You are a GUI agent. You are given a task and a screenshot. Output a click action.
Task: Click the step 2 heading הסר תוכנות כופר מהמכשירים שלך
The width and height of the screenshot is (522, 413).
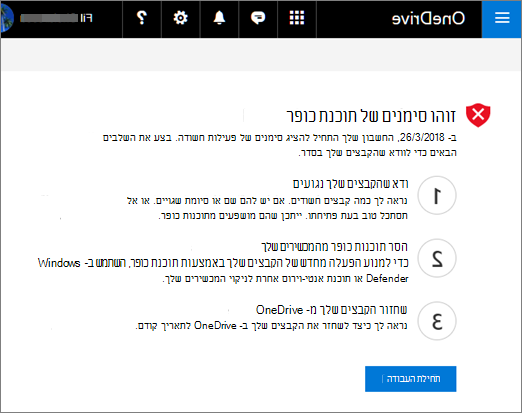(x=334, y=247)
